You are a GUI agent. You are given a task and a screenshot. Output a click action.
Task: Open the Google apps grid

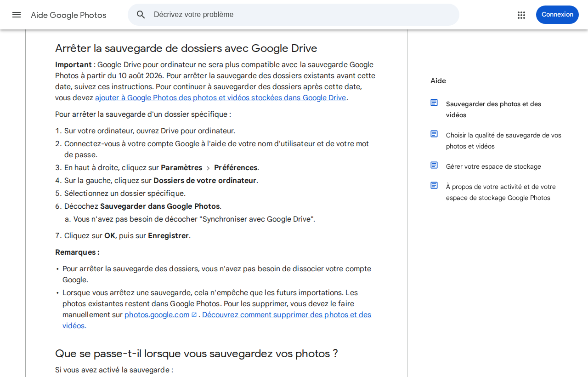(x=521, y=15)
